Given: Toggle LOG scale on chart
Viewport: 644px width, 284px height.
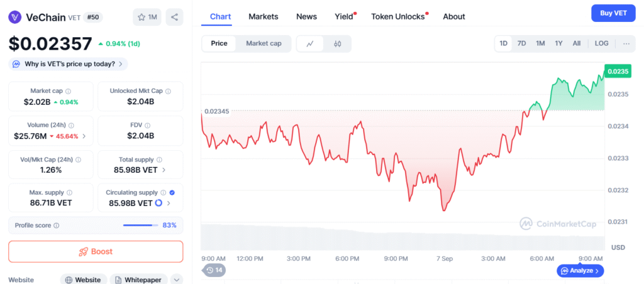Looking at the screenshot, I should click(x=602, y=43).
